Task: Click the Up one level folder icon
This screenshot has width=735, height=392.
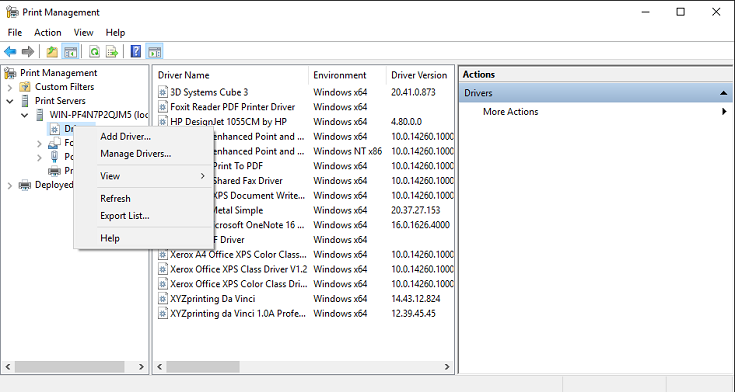Action: coord(52,52)
